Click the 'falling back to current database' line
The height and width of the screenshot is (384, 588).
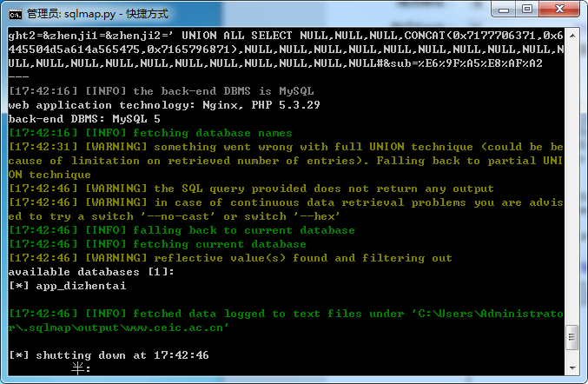point(182,230)
